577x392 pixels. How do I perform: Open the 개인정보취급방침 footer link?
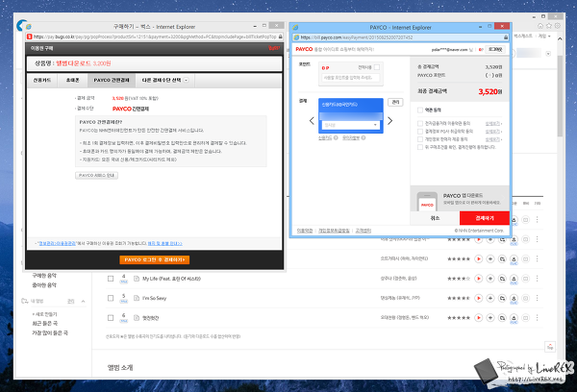[334, 231]
